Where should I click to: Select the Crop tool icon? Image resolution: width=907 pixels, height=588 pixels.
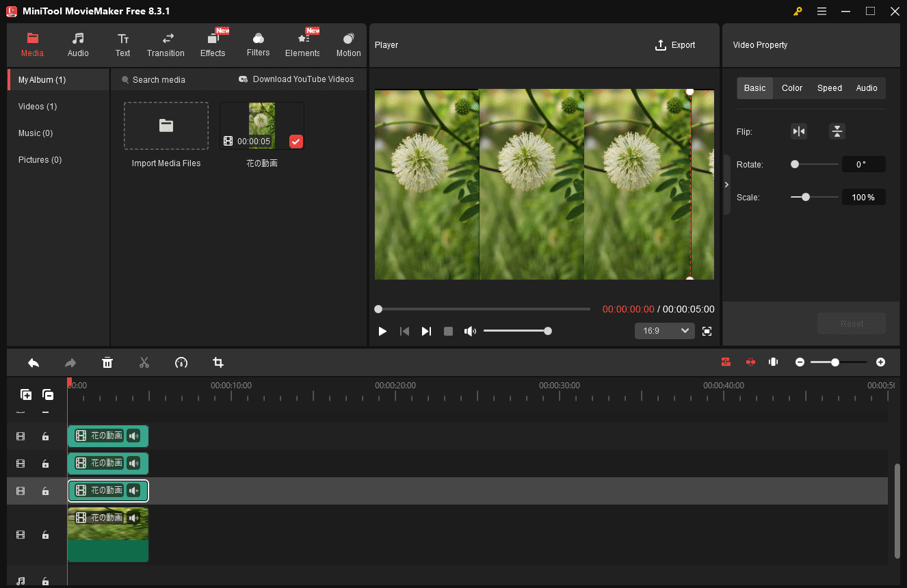click(218, 362)
